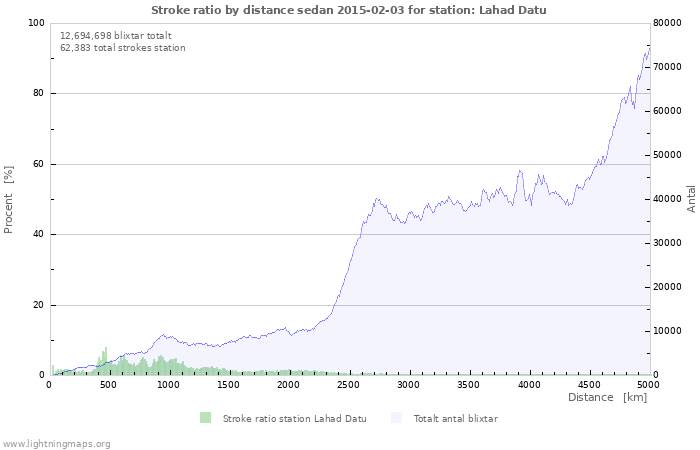Screen dimensions: 700x450
Task: Click the 100 label on percent axis
Action: point(36,23)
